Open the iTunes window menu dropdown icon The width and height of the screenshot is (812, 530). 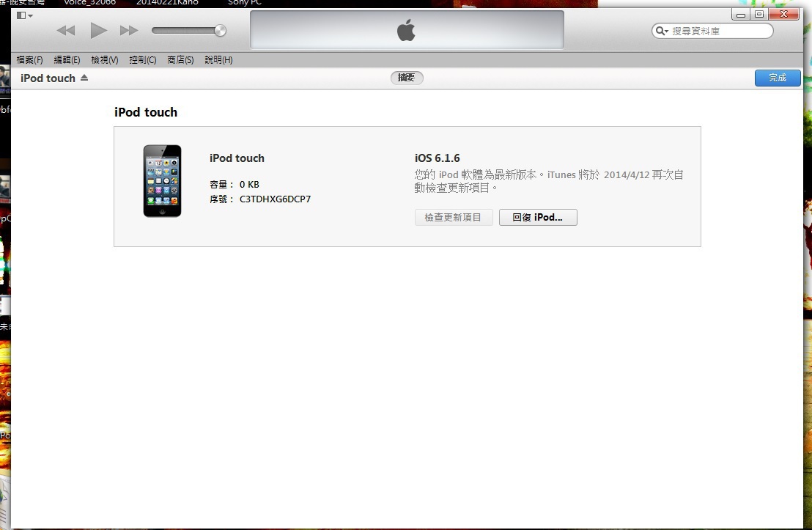pos(24,15)
